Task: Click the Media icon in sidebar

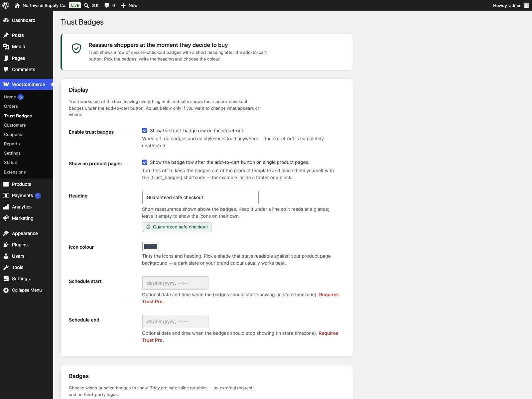Action: [x=6, y=47]
